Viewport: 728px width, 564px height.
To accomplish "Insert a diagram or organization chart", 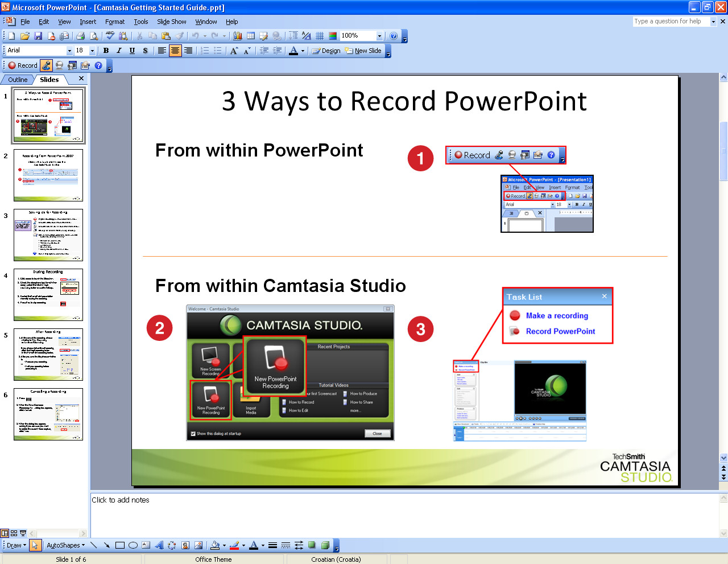I will coord(172,545).
